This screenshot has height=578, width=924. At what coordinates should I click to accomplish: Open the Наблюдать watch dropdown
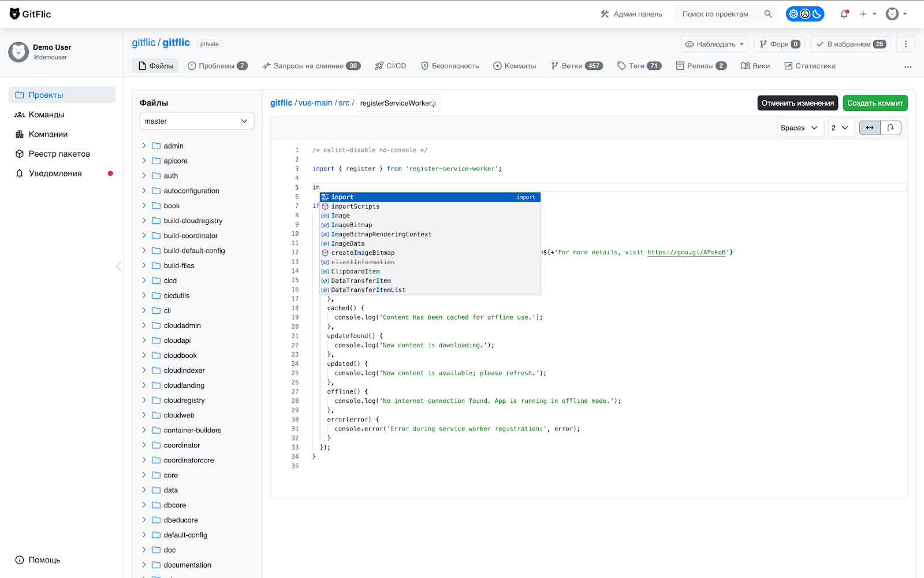[x=714, y=44]
